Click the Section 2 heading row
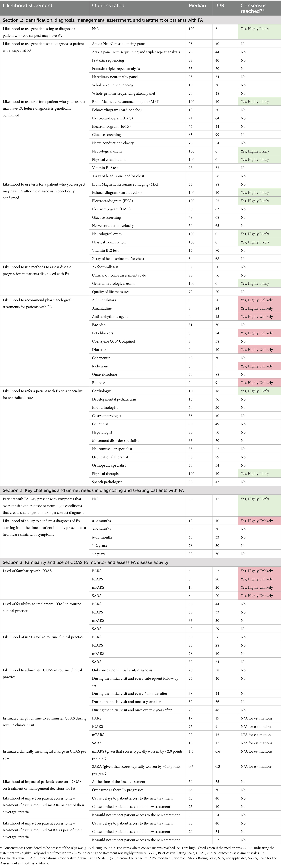Image resolution: width=281 pixels, height=868 pixels. pos(93,490)
